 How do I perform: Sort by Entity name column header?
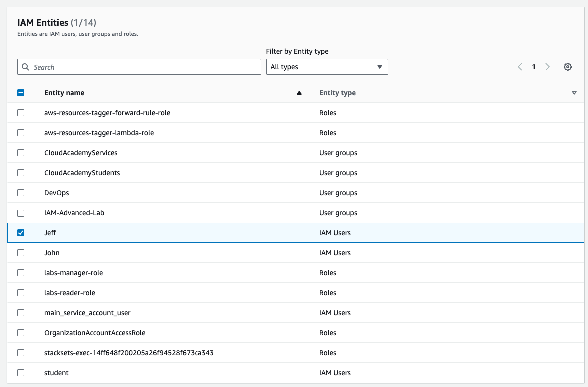click(64, 93)
